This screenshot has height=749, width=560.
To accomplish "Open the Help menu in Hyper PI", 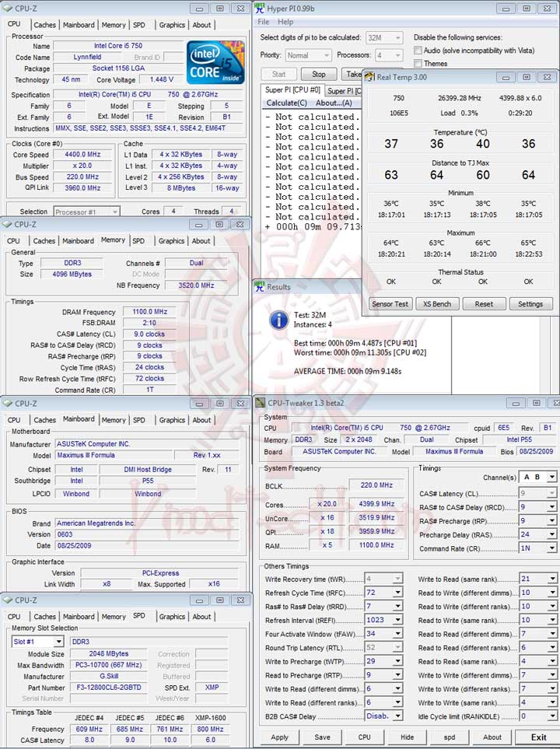I will (285, 22).
